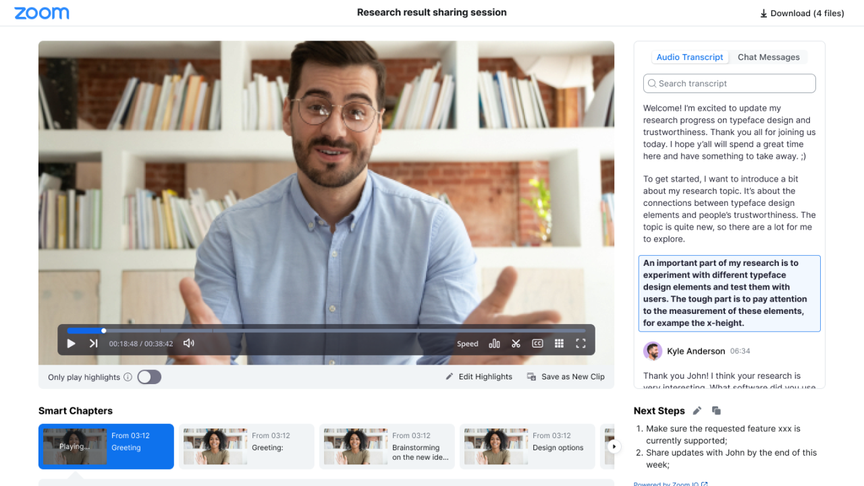The width and height of the screenshot is (864, 486).
Task: Click Kyle Anderson's name in transcript
Action: [x=696, y=351]
